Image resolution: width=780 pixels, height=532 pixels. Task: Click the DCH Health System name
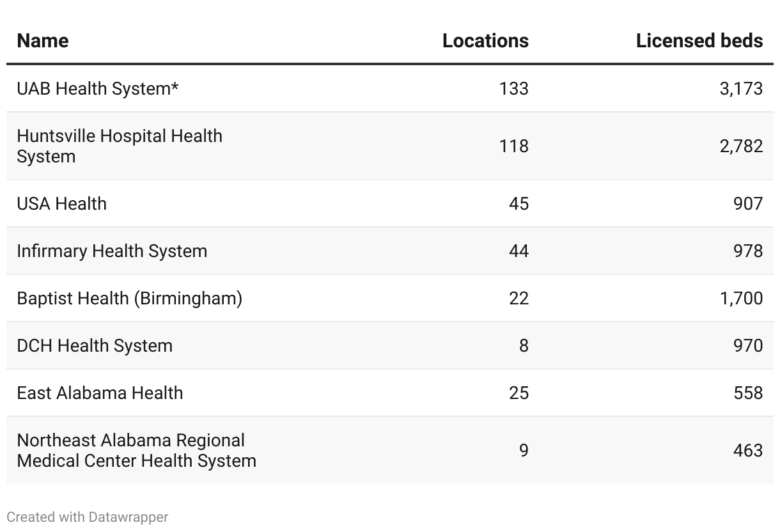(95, 345)
